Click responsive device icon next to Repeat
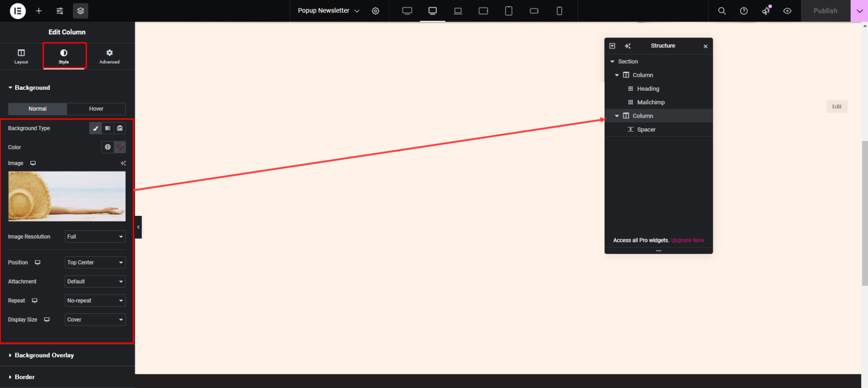 (x=34, y=301)
